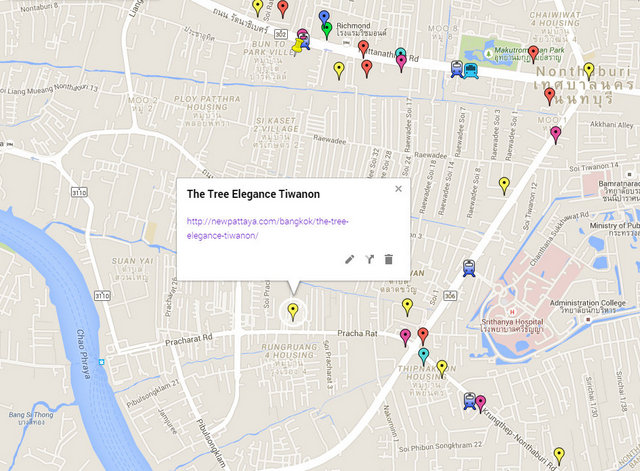Click the magenta pin at Pracha Rat label
The image size is (640, 471).
(x=405, y=338)
